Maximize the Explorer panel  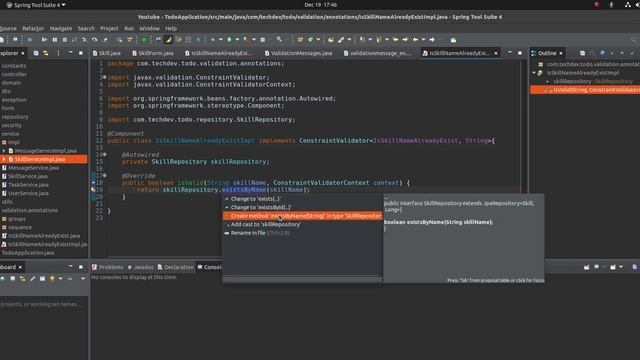pyautogui.click(x=80, y=53)
